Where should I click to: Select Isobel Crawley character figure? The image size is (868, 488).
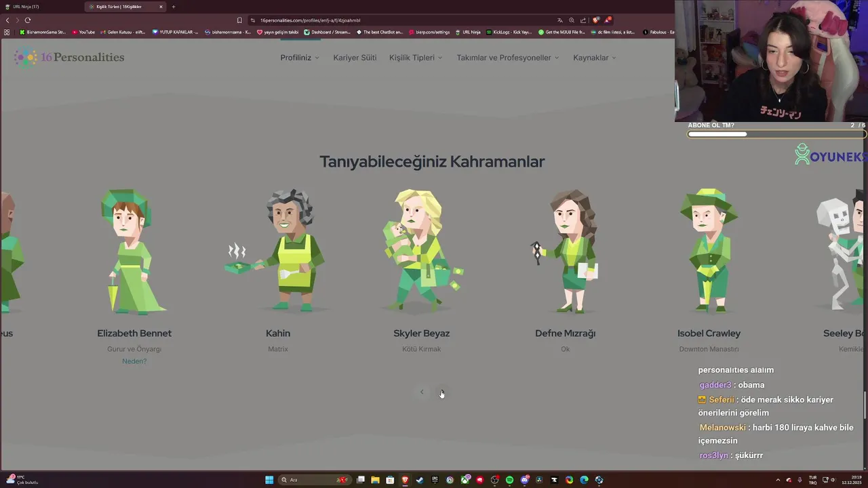(x=709, y=251)
